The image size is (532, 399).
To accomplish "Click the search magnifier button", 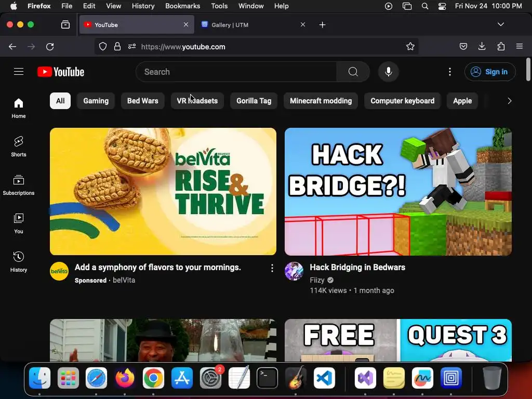I will click(353, 72).
